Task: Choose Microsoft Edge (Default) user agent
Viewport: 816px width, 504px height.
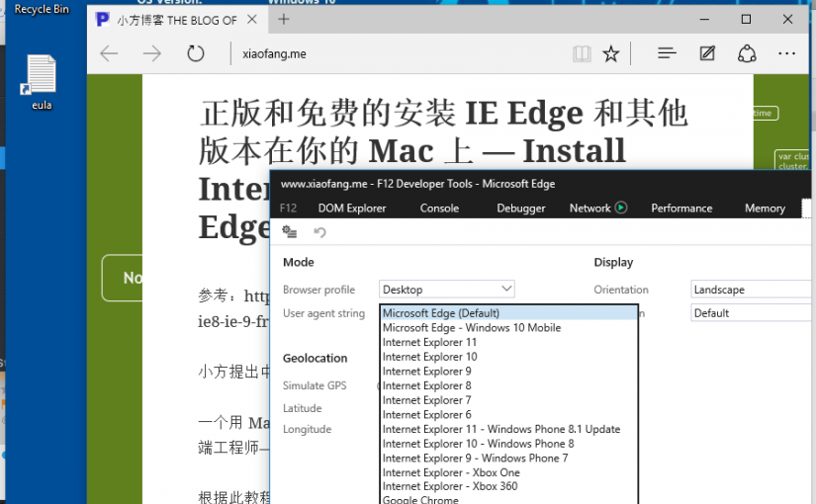Action: [x=509, y=313]
